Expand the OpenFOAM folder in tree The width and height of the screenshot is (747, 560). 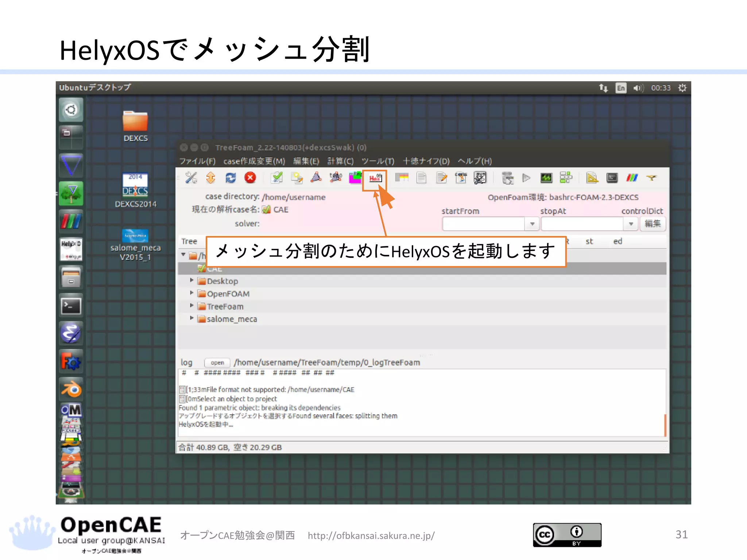[x=191, y=293]
